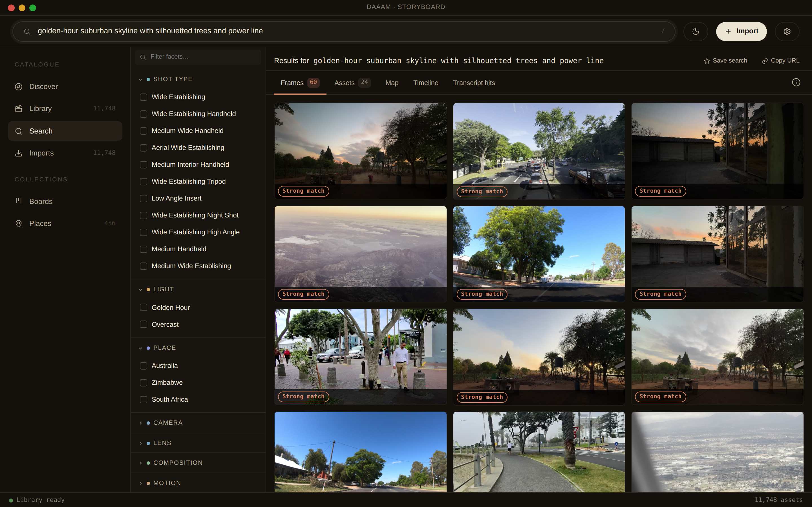
Task: Open the Discover compass icon
Action: tap(18, 86)
